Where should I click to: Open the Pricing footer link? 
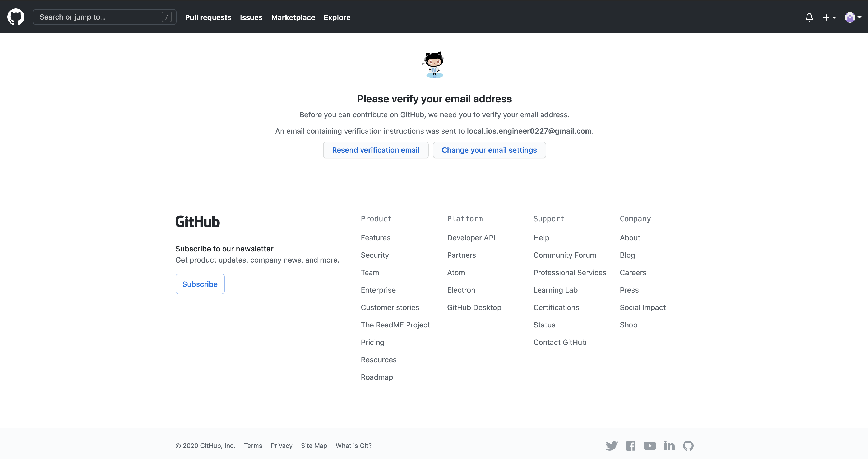point(372,342)
